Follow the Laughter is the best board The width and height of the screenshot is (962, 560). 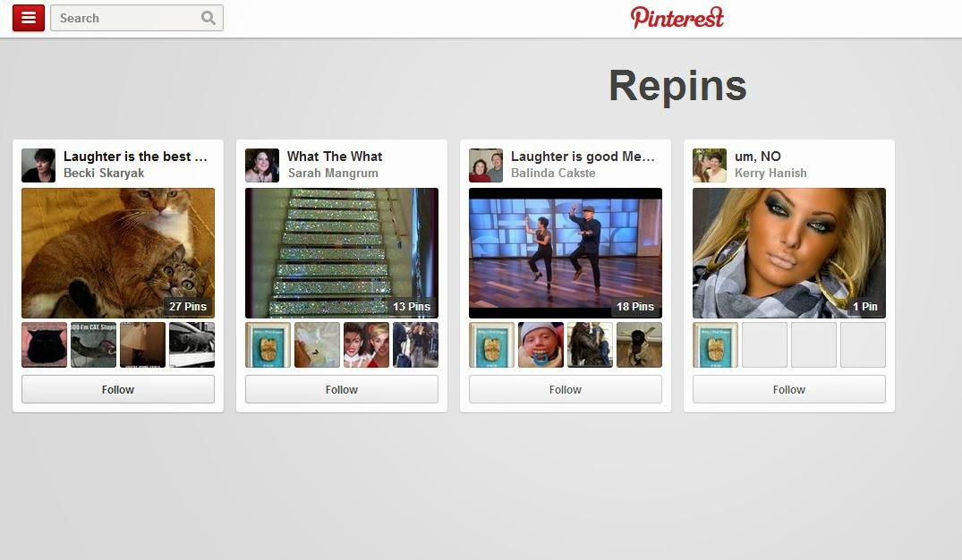pos(118,389)
